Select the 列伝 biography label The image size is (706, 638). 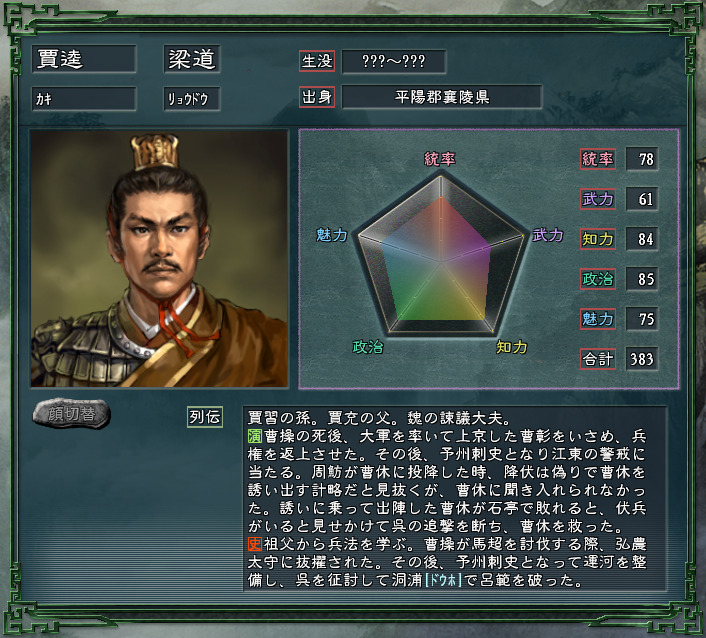point(205,417)
